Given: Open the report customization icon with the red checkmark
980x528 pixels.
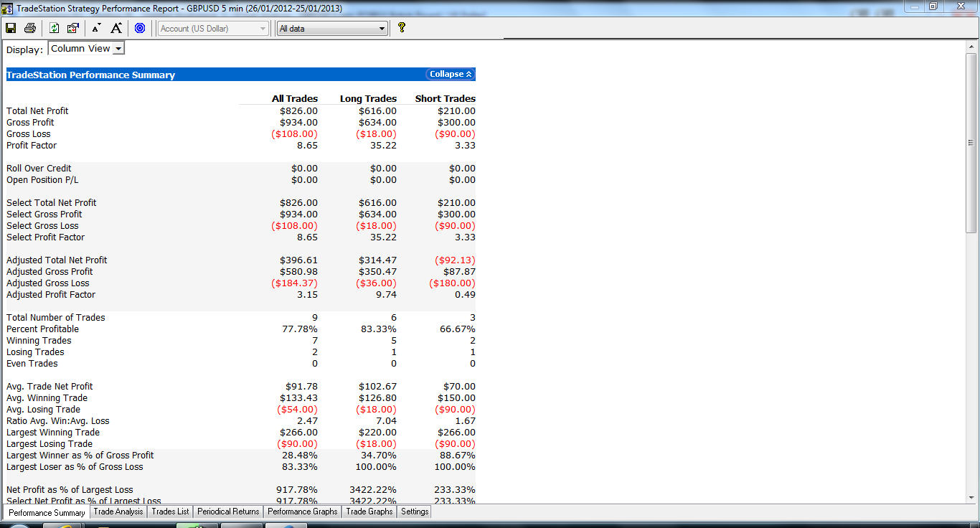Looking at the screenshot, I should [72, 28].
